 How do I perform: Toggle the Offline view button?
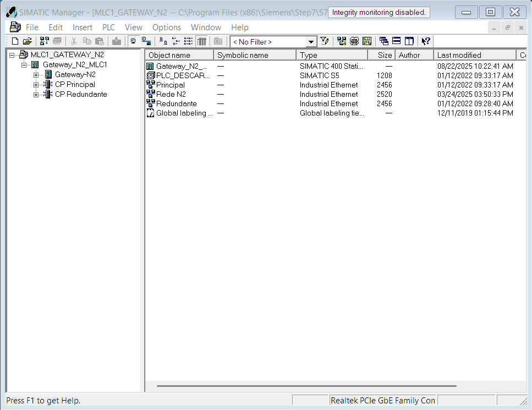pos(133,41)
